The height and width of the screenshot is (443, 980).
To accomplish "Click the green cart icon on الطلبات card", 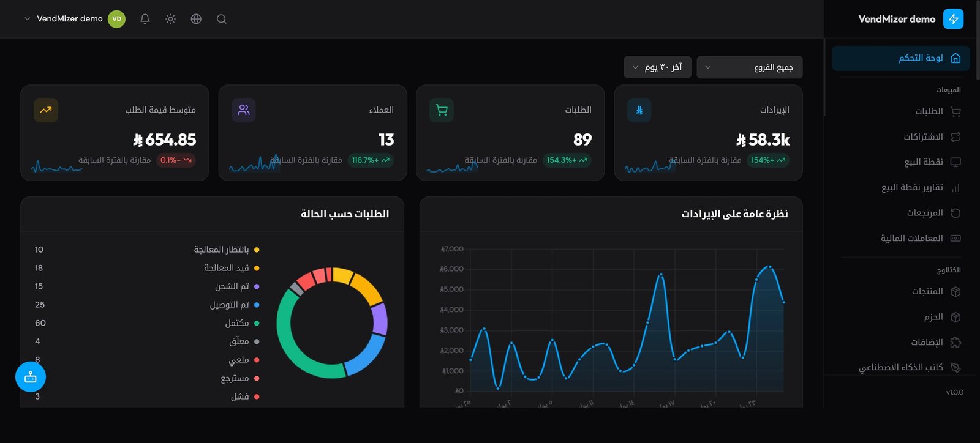I will point(442,110).
